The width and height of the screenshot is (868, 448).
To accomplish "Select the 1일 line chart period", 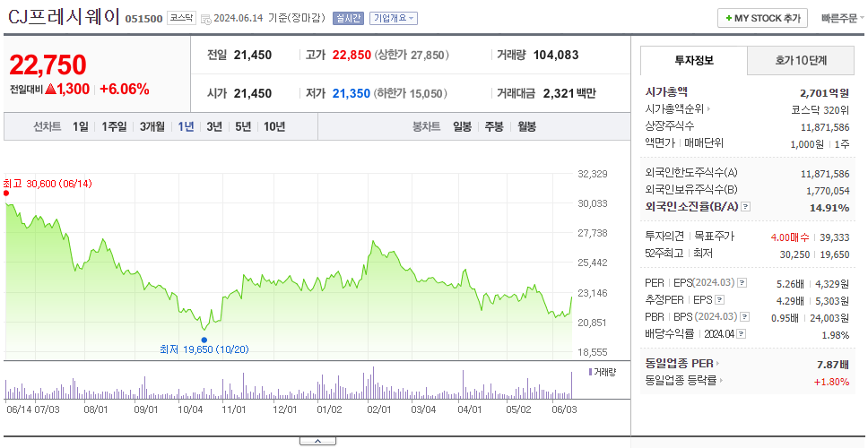I will [81, 126].
